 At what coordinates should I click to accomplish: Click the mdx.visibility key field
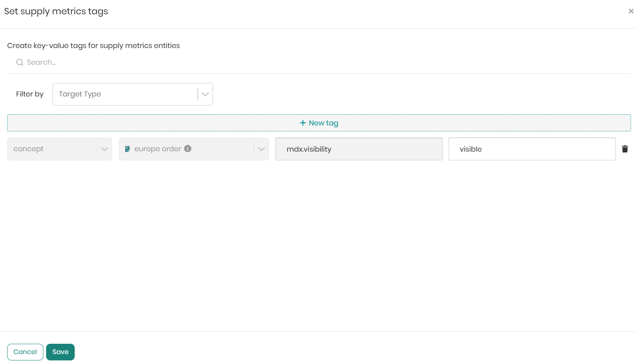(x=358, y=149)
